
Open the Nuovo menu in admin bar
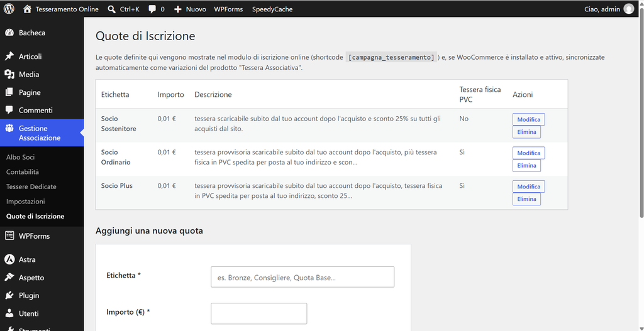click(x=196, y=9)
